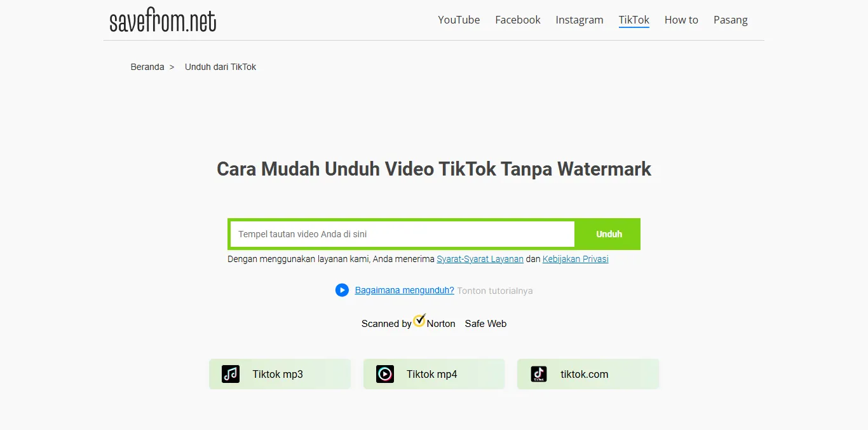The width and height of the screenshot is (868, 430).
Task: Click the Tonton tutorialnya text
Action: (495, 291)
